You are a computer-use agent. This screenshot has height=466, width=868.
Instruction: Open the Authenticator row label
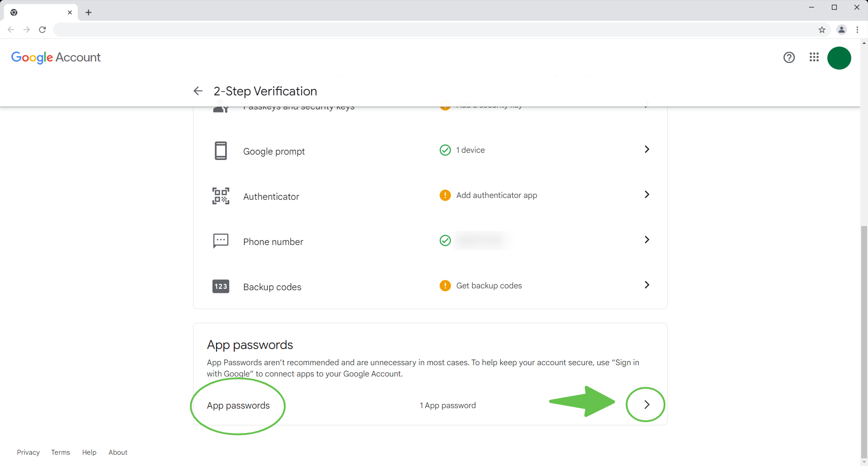271,197
